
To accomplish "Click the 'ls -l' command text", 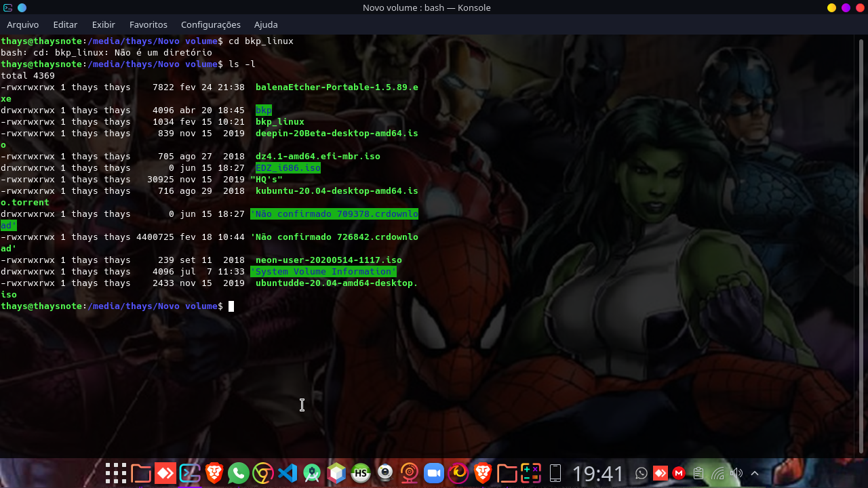I will click(242, 64).
